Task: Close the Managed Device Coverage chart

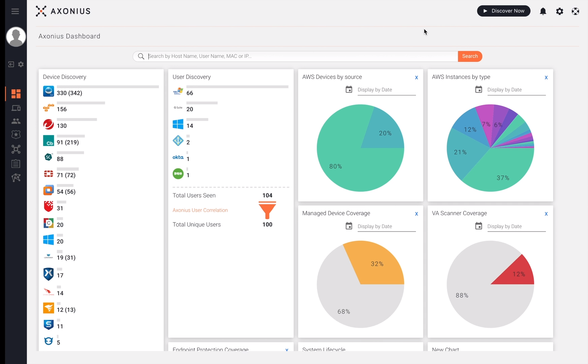Action: pyautogui.click(x=417, y=214)
